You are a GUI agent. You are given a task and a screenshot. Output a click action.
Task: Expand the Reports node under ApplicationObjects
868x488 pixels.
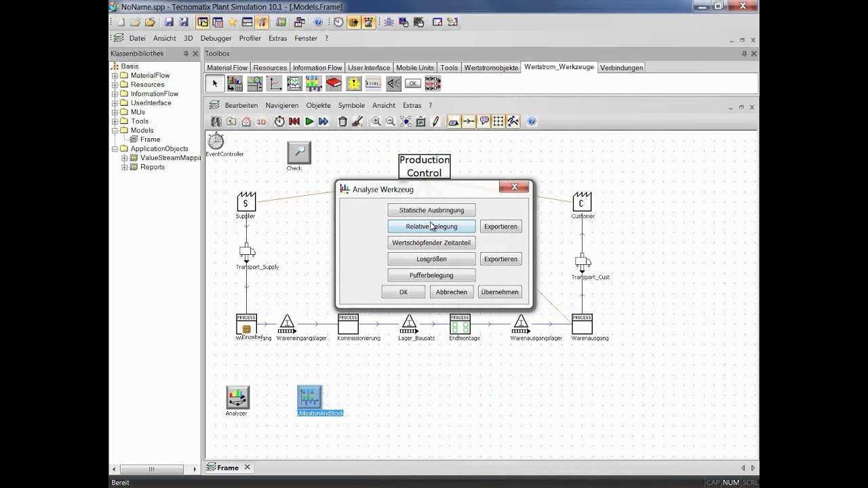click(125, 167)
